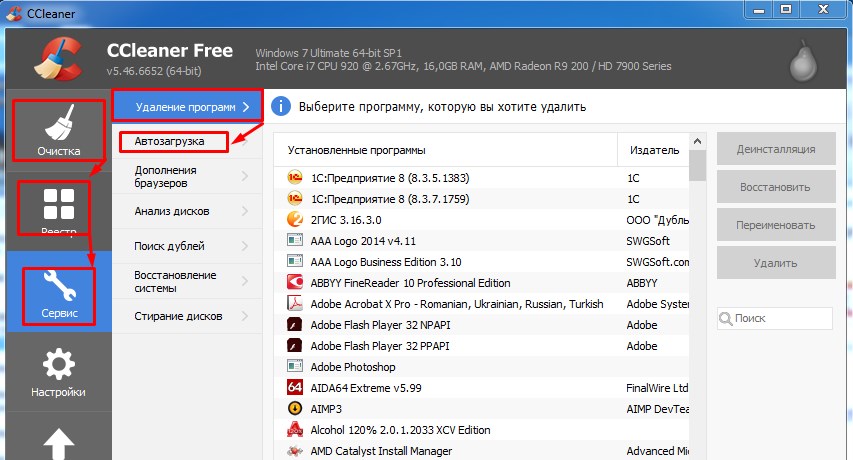The width and height of the screenshot is (853, 460).
Task: Open the Удаление программ tab
Action: click(x=186, y=105)
